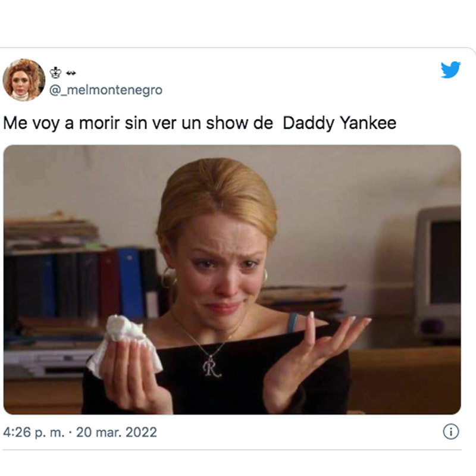Click the hoop earring in the photo
This screenshot has height=476, width=476.
coord(168,278)
